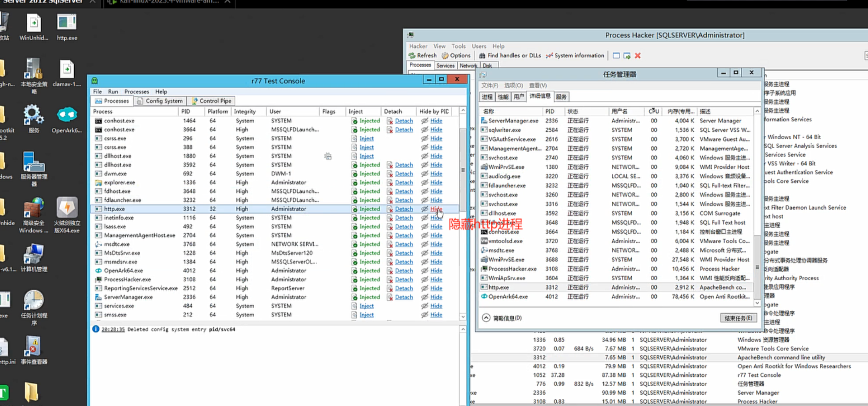Open the File menu in r77 Test Console
The height and width of the screenshot is (406, 868).
tap(98, 92)
